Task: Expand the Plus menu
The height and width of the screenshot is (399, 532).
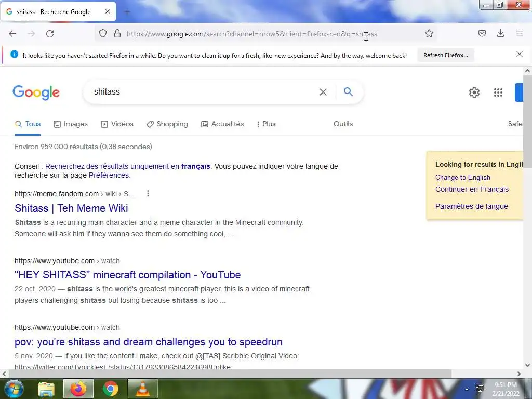Action: pos(266,124)
